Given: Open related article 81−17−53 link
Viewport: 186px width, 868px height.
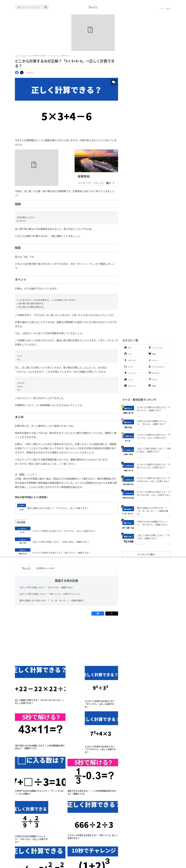Looking at the screenshot, I should (46, 587).
